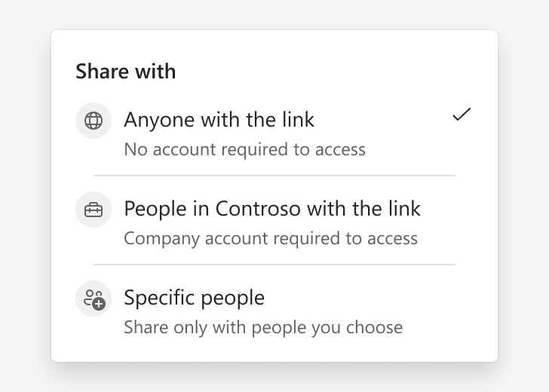Viewport: 549px width, 392px height.
Task: Choose People in Contoso with the link
Action: 274,222
